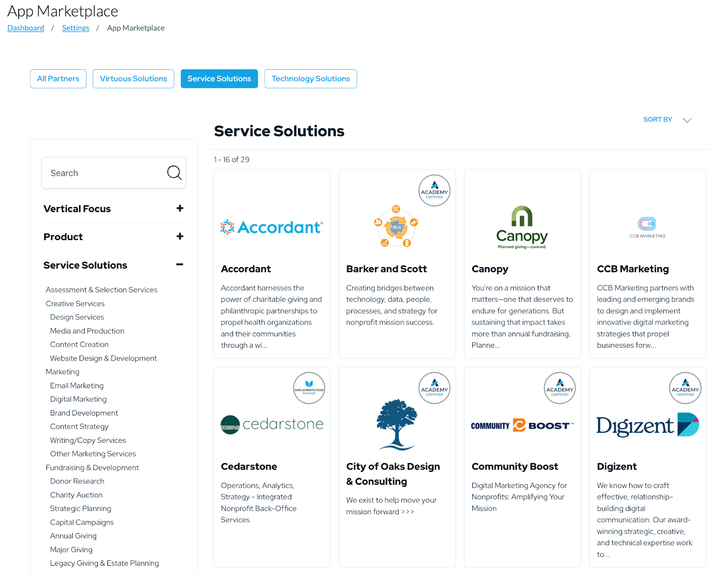Screen dimensions: 728x573
Task: Filter by Content Strategy
Action: coord(79,426)
